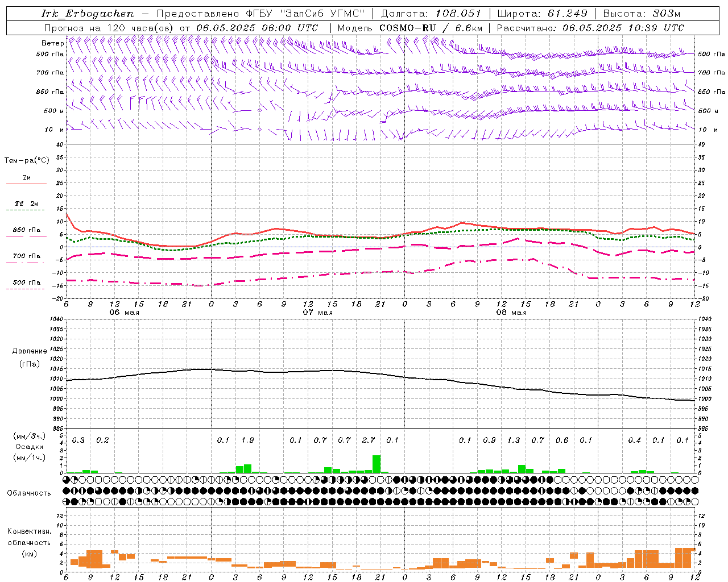728x582 pixels.
Task: Click the Td 2м legend entry
Action: tap(27, 203)
